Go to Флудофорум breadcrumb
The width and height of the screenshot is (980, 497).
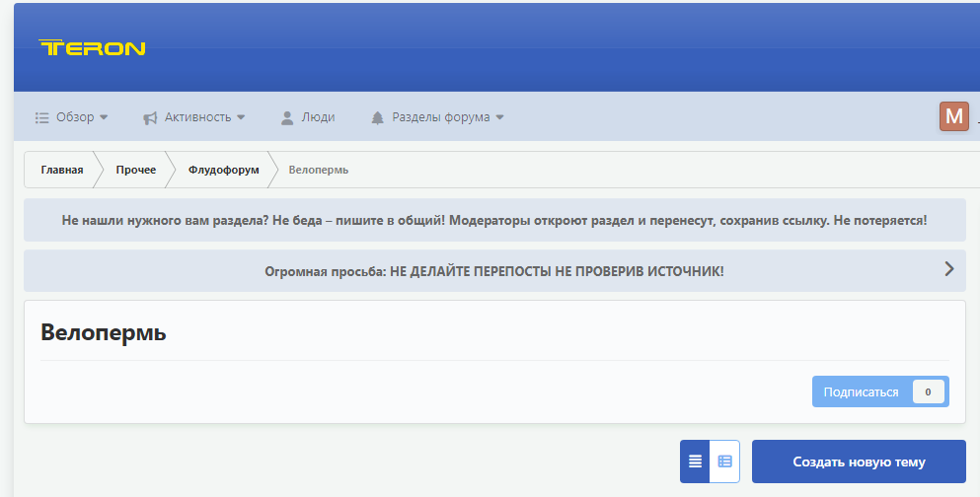pyautogui.click(x=224, y=170)
